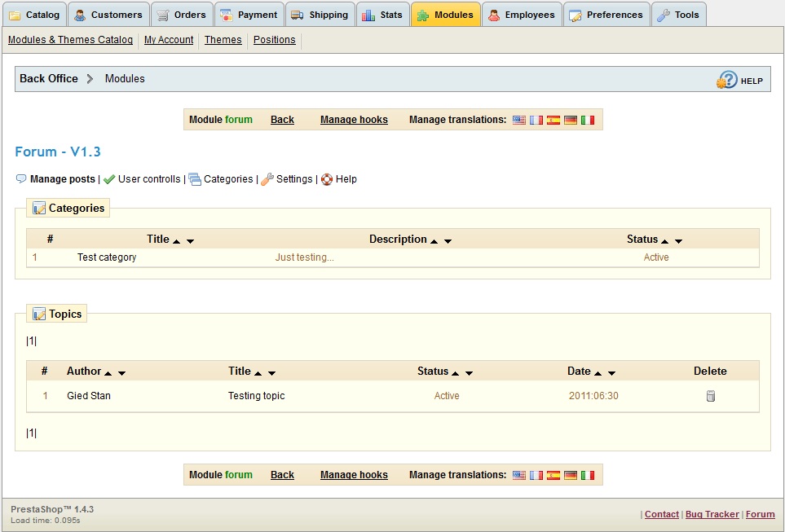Choose the Italian flag in bottom translations bar

(x=588, y=475)
